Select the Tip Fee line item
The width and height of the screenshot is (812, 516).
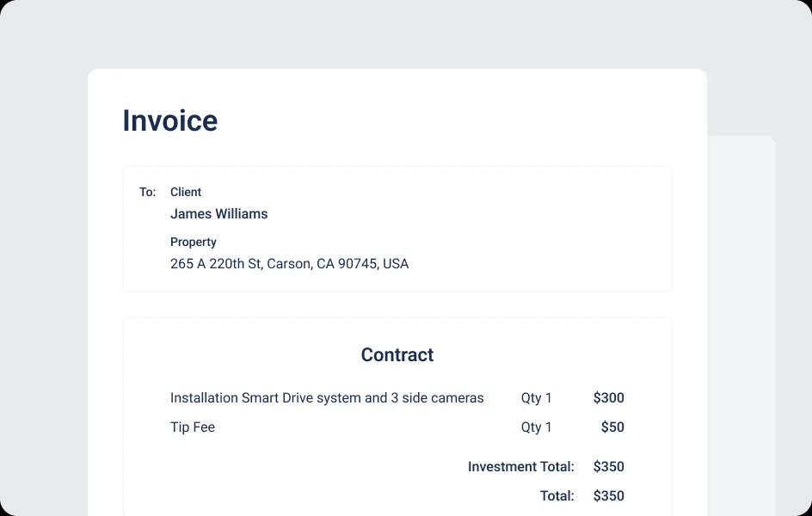click(193, 427)
